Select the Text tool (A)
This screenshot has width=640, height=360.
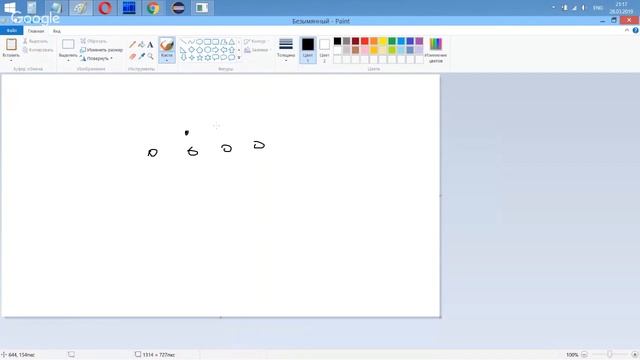[150, 44]
